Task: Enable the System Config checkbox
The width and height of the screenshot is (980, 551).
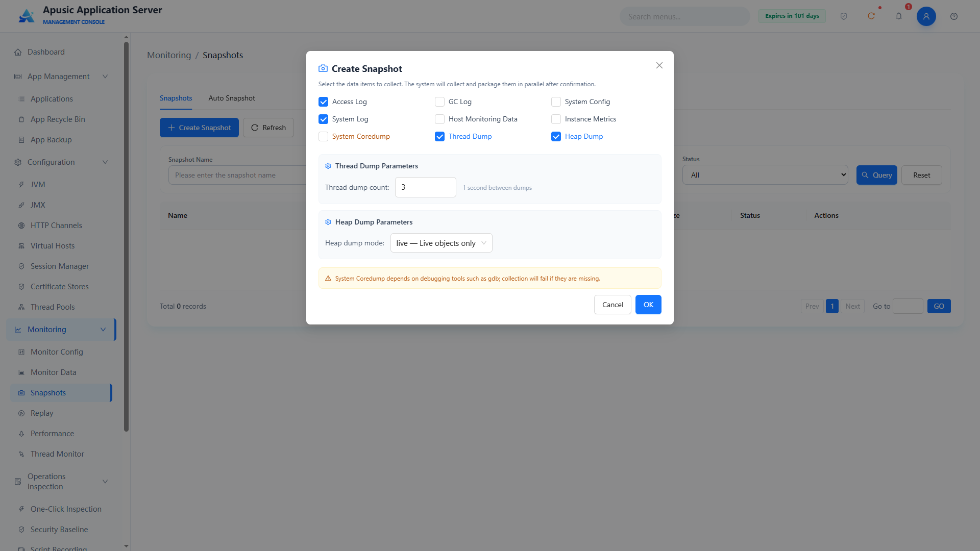Action: [x=556, y=102]
